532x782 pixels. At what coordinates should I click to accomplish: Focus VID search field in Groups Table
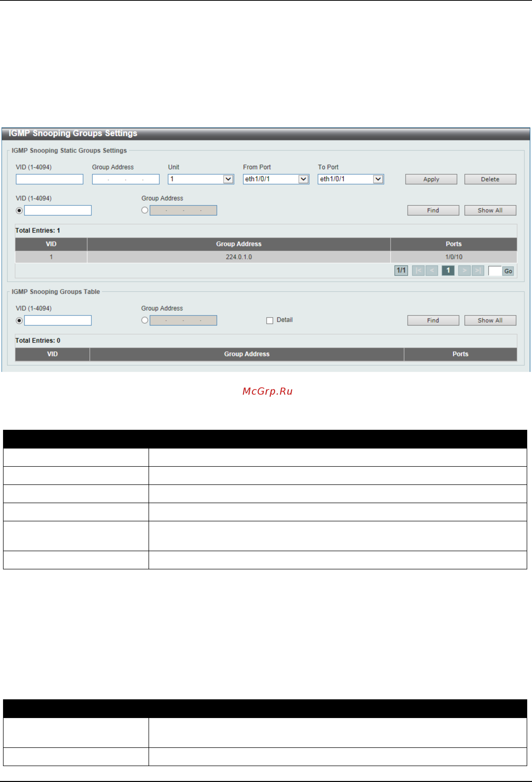pyautogui.click(x=58, y=320)
